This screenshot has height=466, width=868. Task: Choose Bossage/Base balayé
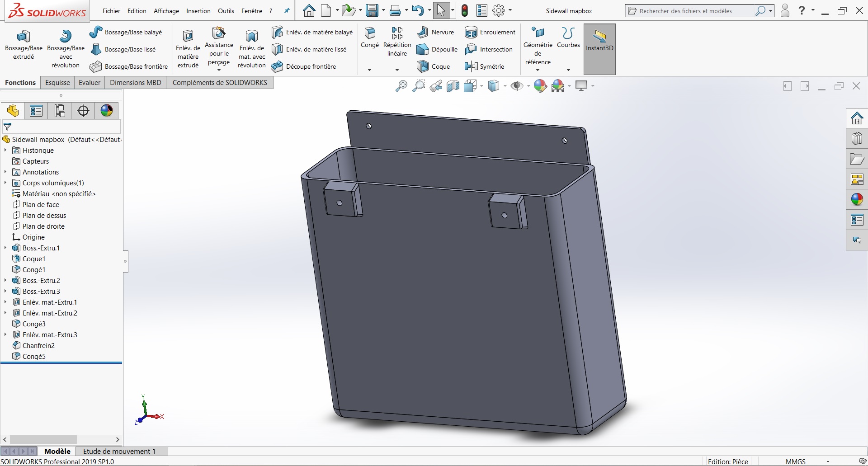pos(126,32)
